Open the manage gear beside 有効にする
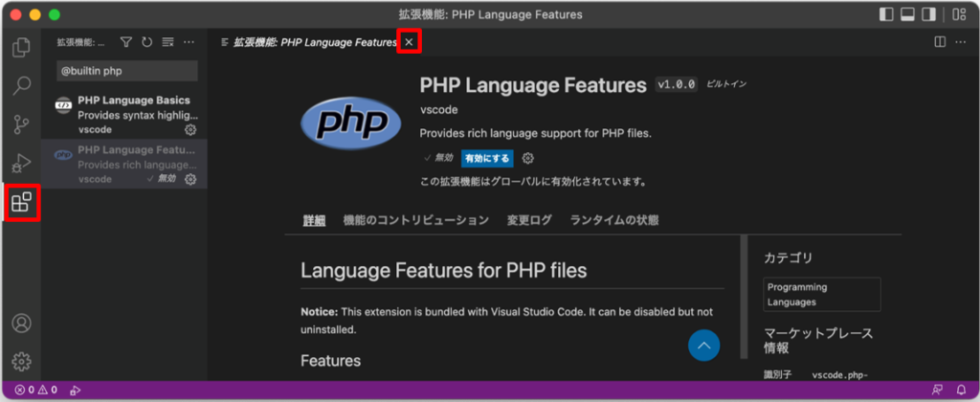980x402 pixels. [528, 159]
